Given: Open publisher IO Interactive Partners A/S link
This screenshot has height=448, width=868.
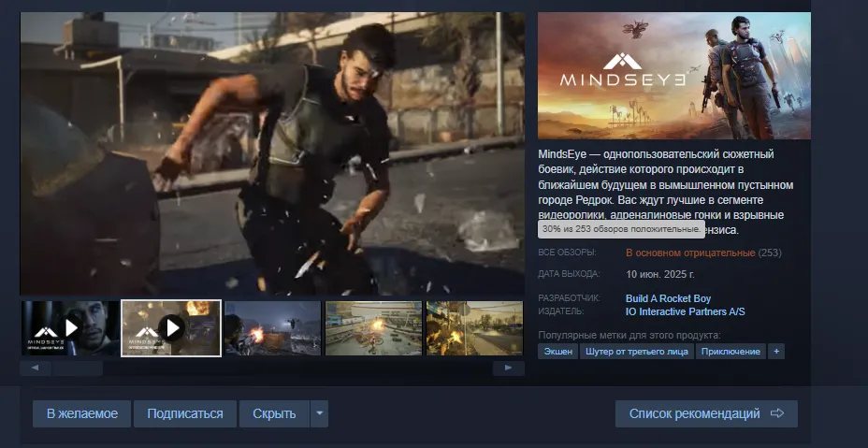Looking at the screenshot, I should click(x=686, y=311).
